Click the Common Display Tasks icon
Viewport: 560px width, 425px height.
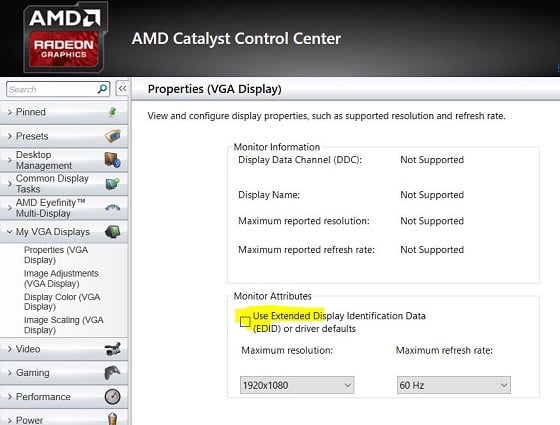(x=112, y=183)
